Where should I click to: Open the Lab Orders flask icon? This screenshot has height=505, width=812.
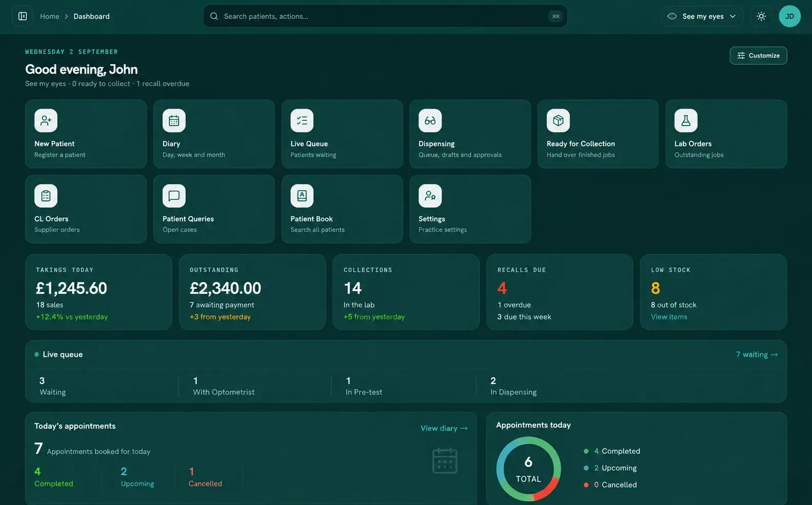[x=686, y=121]
